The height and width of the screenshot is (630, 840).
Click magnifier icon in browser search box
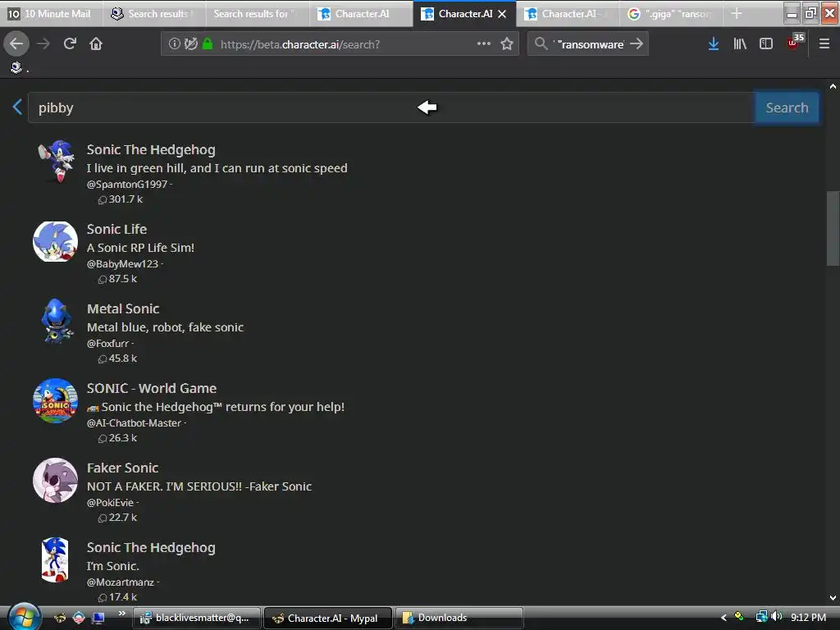[541, 43]
